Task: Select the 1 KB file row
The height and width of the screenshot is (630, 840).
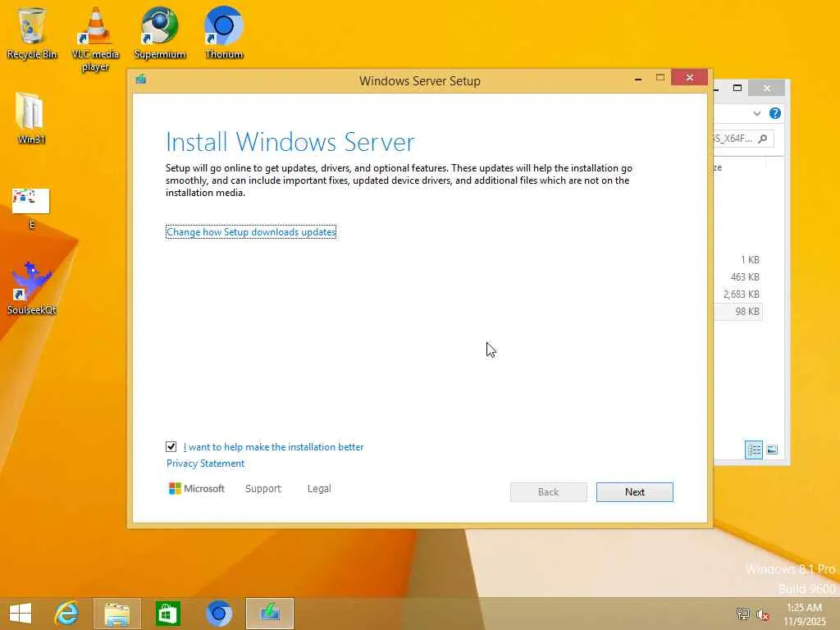Action: coord(738,260)
